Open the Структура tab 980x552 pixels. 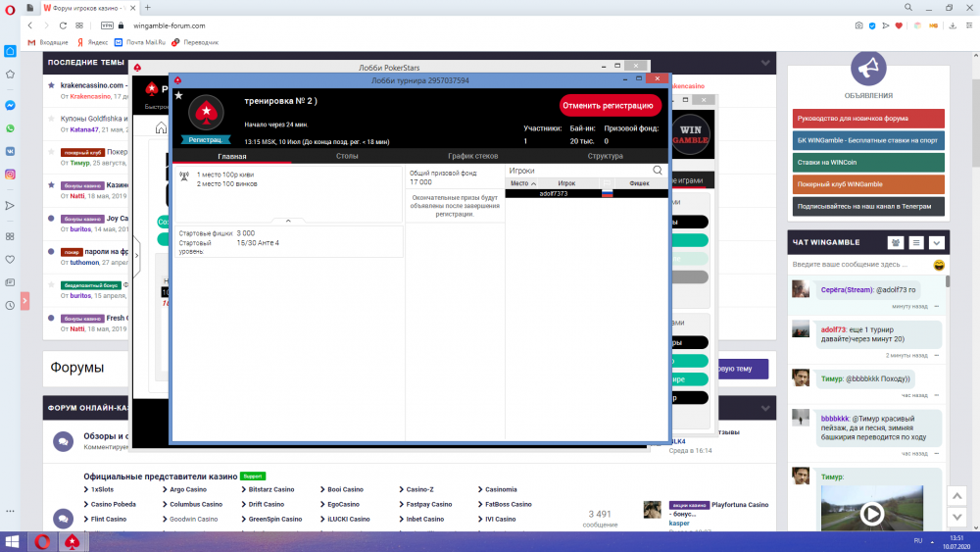[x=605, y=156]
